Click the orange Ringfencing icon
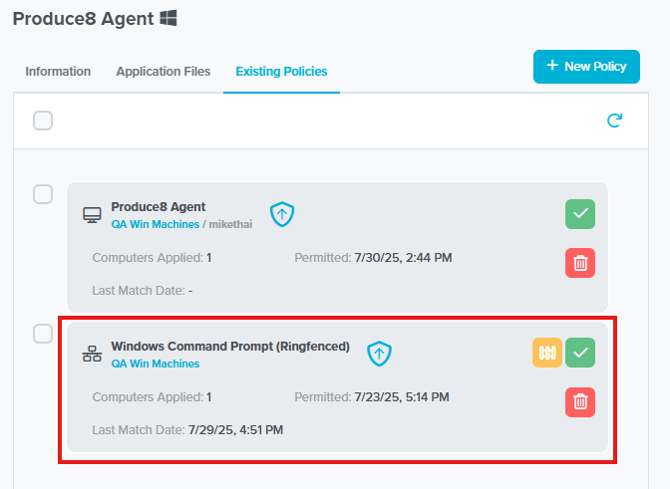 [547, 353]
